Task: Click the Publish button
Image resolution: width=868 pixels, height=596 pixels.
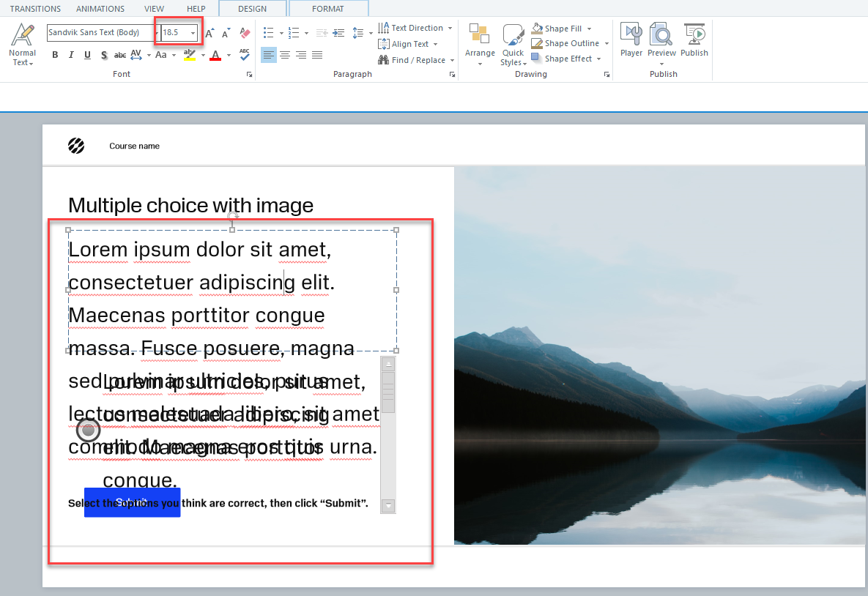Action: (x=694, y=40)
